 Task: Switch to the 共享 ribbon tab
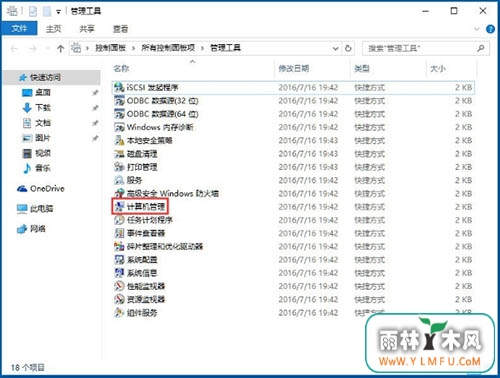click(x=87, y=29)
